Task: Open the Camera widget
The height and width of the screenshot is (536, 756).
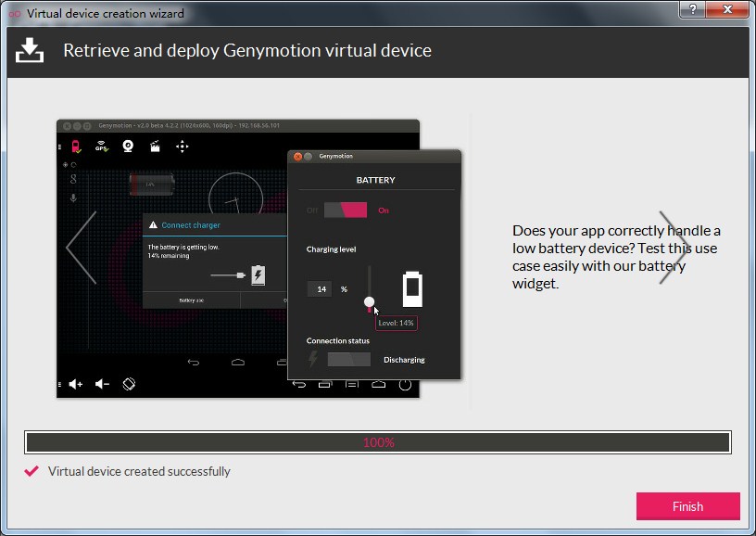Action: (x=128, y=147)
